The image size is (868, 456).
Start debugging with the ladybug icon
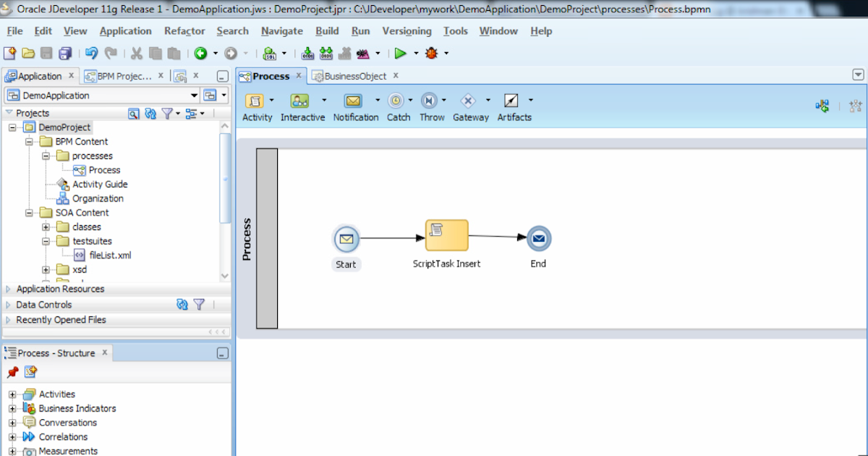coord(432,53)
